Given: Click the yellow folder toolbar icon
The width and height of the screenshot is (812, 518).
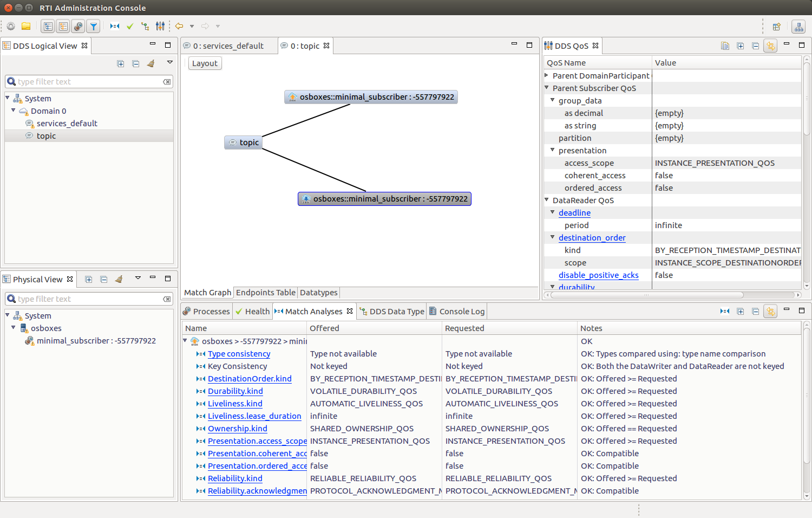Looking at the screenshot, I should [x=26, y=26].
